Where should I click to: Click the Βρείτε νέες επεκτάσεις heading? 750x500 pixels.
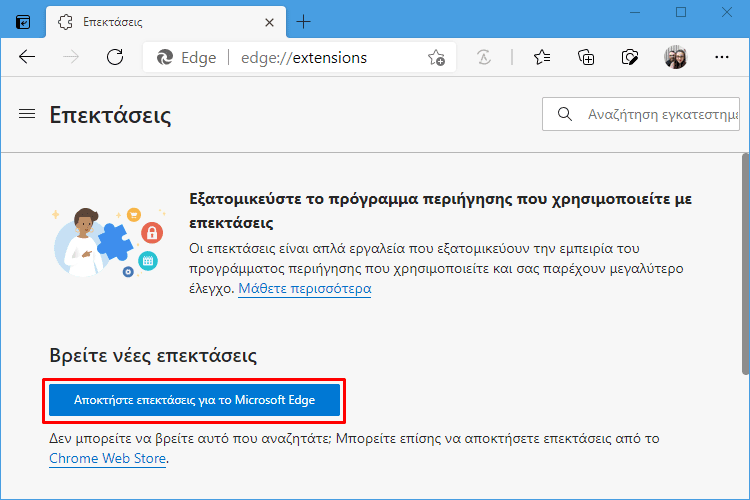pyautogui.click(x=153, y=356)
